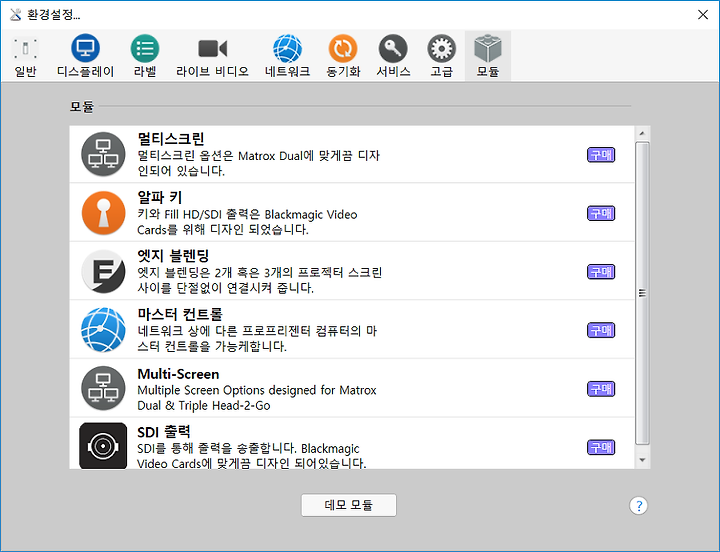Buy the 멀티스크린 module
Screen dimensions: 720x552
pos(601,155)
